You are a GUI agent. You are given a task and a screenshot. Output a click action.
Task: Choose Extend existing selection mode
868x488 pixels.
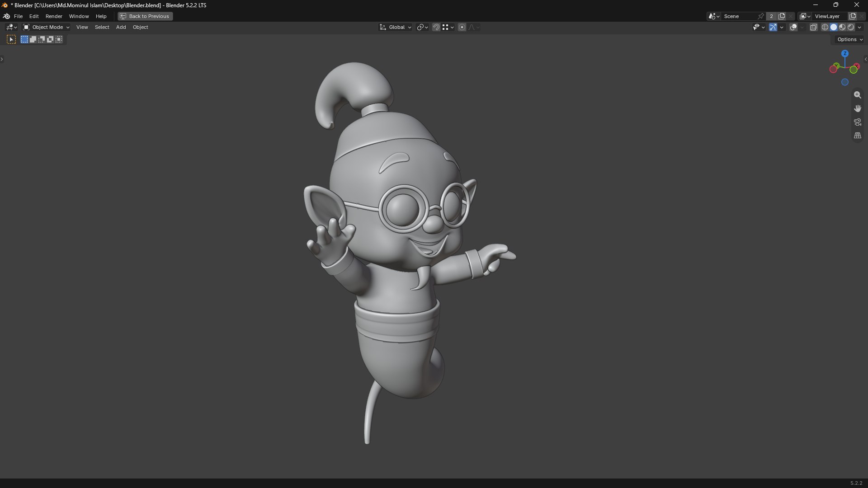pos(33,39)
